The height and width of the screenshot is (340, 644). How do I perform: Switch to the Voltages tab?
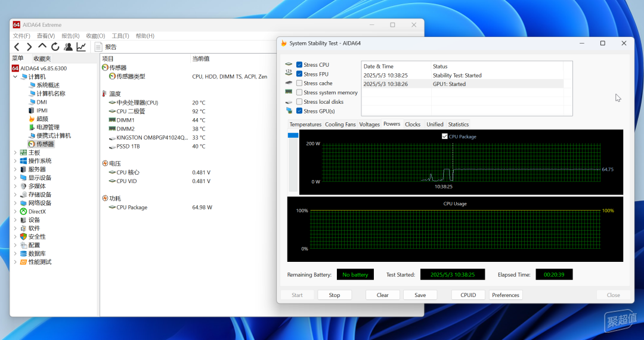tap(369, 125)
